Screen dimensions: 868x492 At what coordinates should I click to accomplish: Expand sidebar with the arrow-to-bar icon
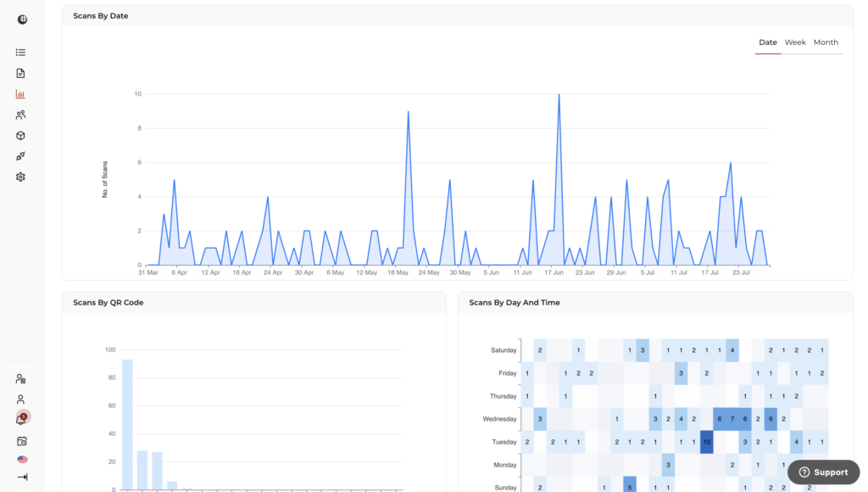click(x=22, y=477)
